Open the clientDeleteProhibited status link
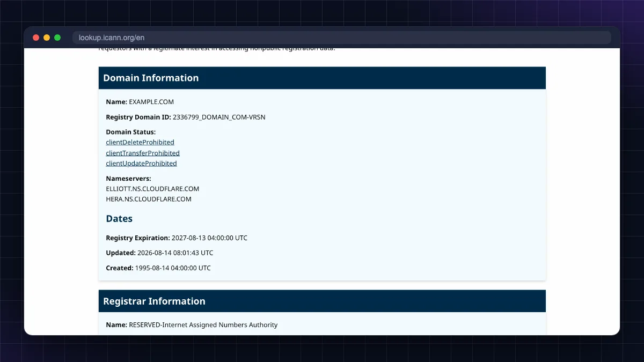The image size is (644, 362). click(140, 142)
